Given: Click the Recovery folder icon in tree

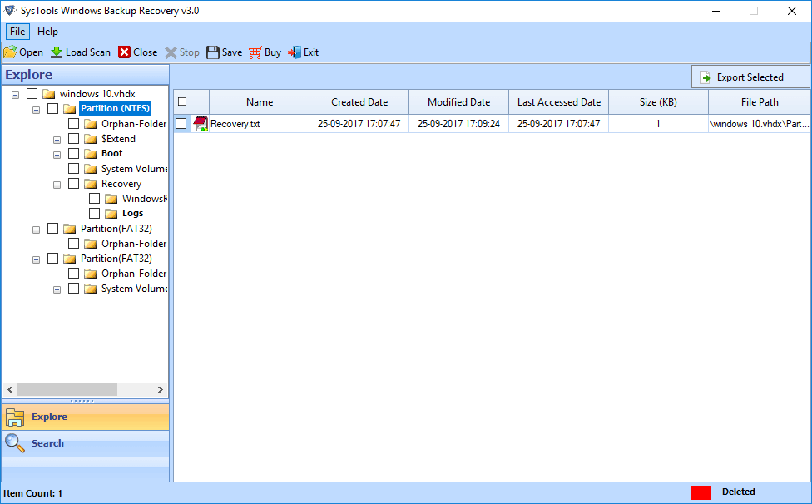Looking at the screenshot, I should (91, 184).
